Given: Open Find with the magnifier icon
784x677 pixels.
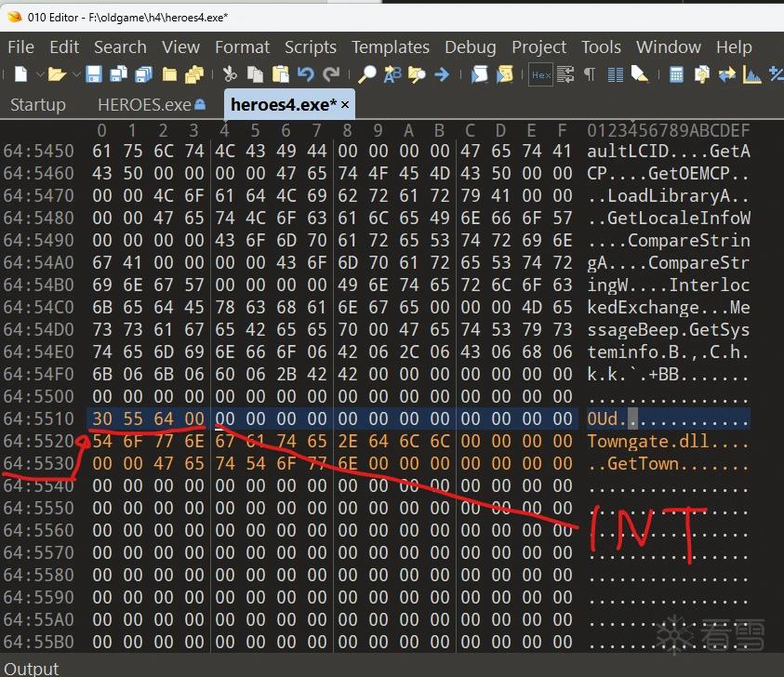Looking at the screenshot, I should tap(367, 74).
